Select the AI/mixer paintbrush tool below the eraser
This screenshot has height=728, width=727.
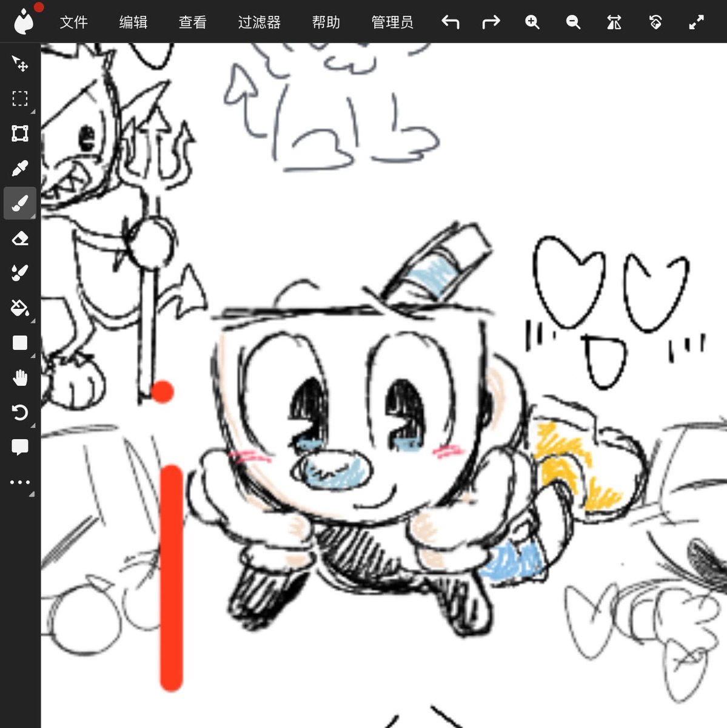(x=20, y=273)
